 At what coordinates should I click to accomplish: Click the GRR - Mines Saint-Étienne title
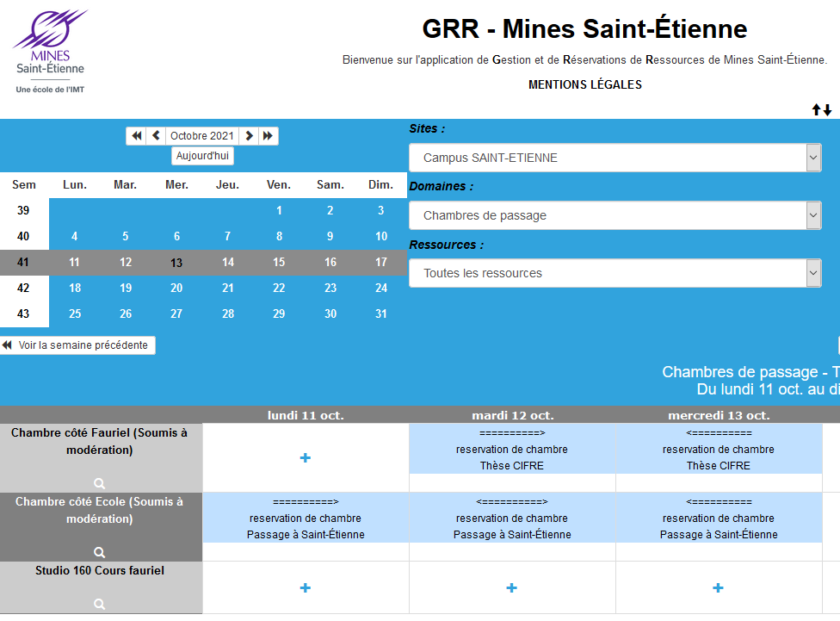pos(584,29)
